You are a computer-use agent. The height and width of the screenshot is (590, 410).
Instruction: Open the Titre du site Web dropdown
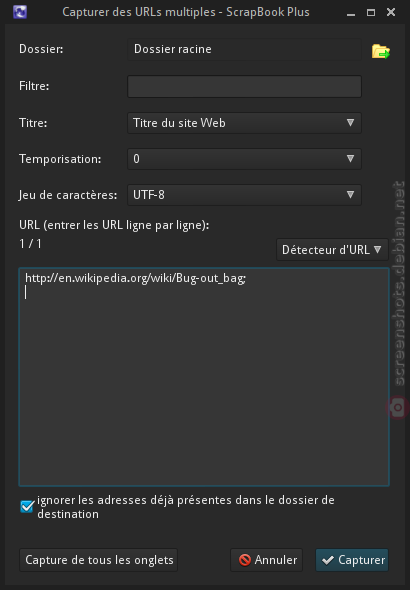(x=244, y=123)
